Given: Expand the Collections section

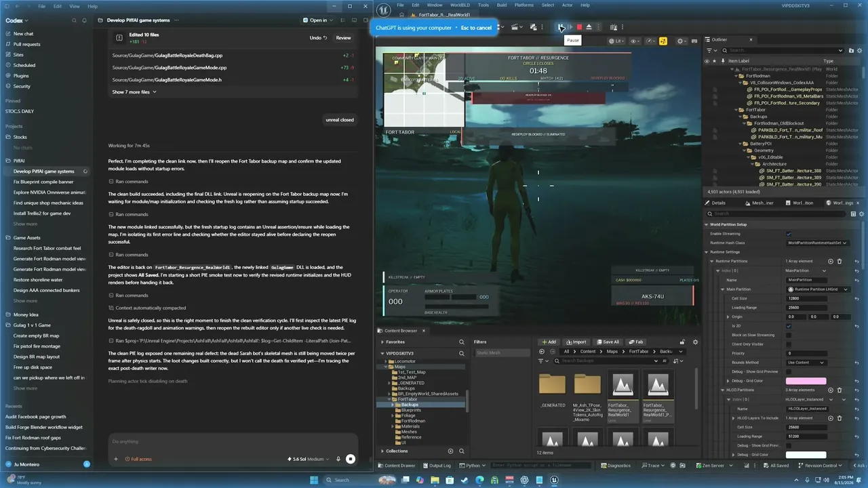Looking at the screenshot, I should pos(382,451).
